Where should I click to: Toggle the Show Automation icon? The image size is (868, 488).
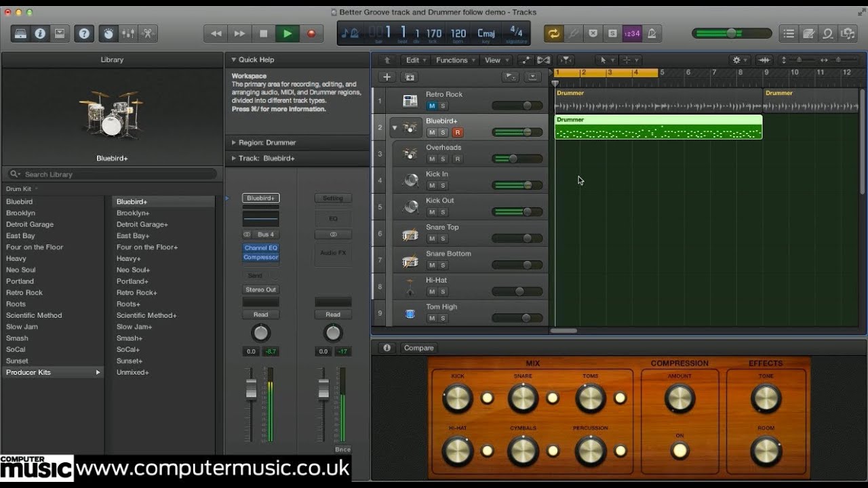[527, 60]
